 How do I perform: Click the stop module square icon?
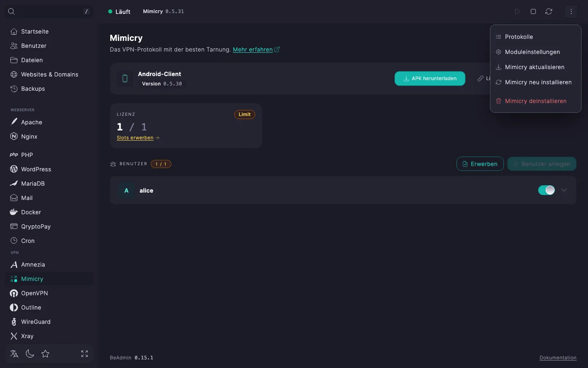pyautogui.click(x=533, y=11)
